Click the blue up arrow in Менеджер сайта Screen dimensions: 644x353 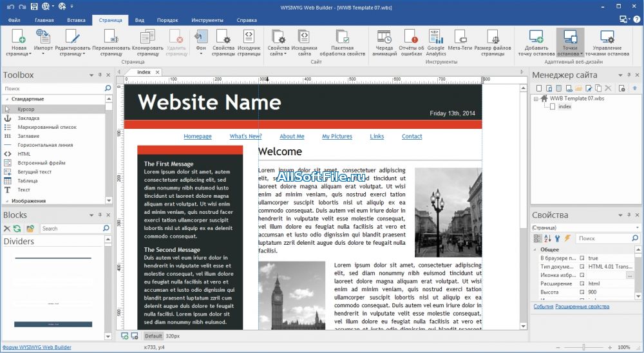(x=634, y=88)
